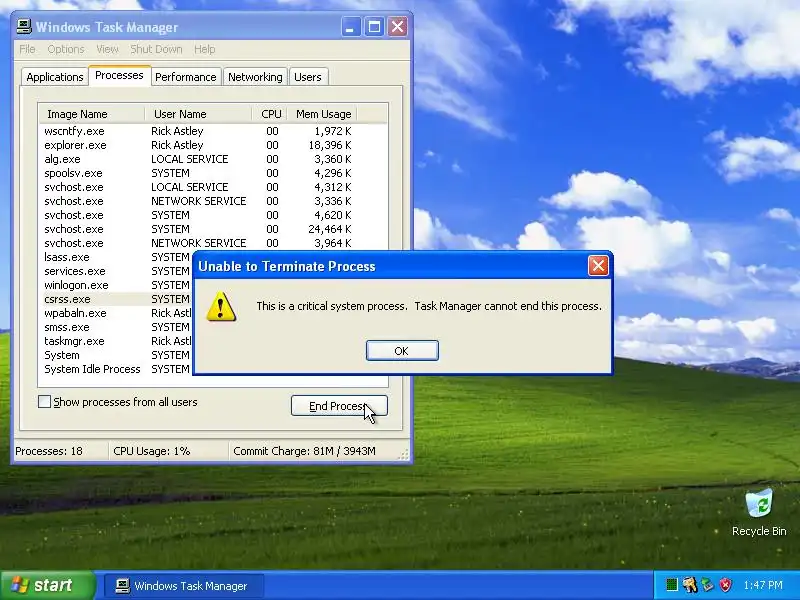Click the Windows Task Manager title bar icon
This screenshot has height=600, width=800.
[23, 27]
